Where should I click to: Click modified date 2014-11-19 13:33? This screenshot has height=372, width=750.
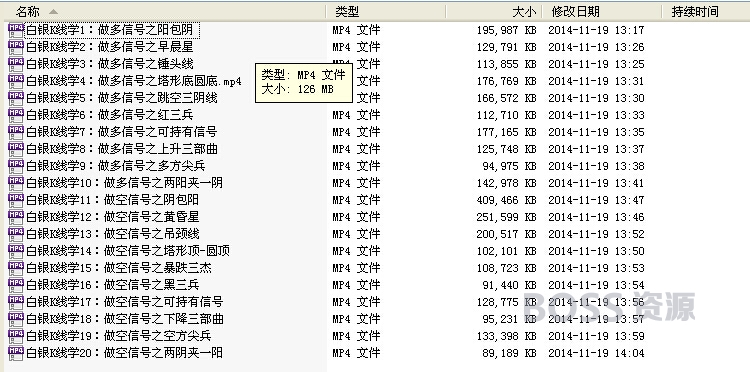click(596, 115)
